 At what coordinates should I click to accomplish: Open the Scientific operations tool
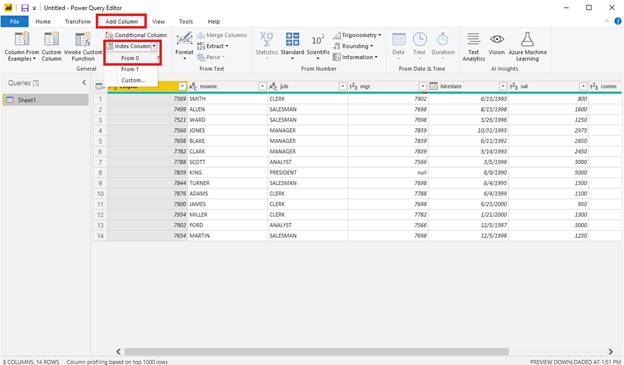pyautogui.click(x=318, y=46)
